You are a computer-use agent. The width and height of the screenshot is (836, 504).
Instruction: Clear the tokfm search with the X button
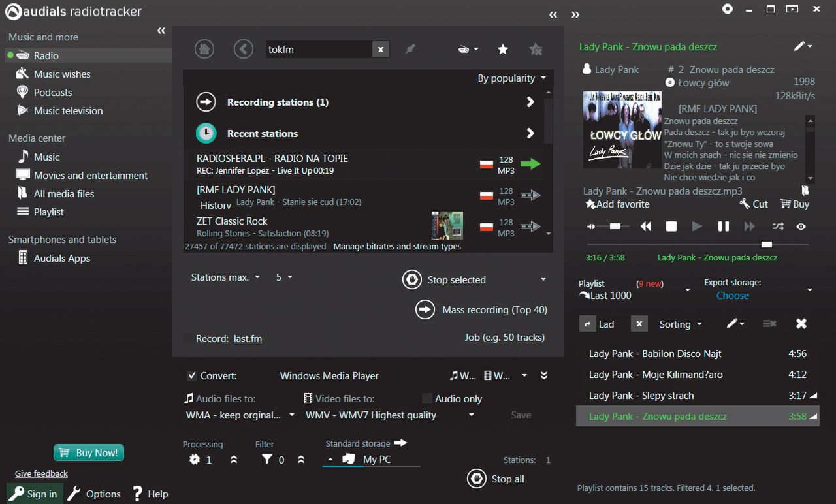click(x=381, y=49)
